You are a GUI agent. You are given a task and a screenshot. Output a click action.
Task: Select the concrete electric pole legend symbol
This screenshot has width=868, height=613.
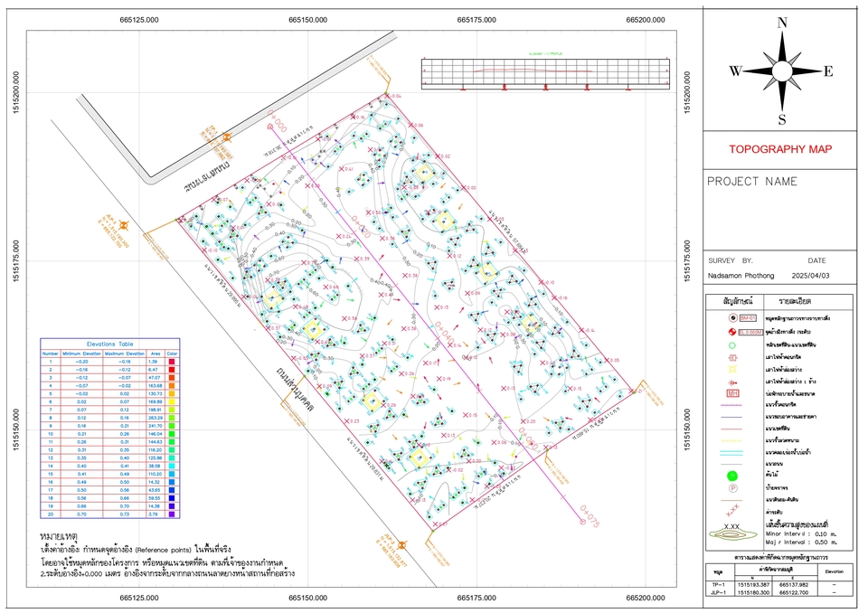(734, 359)
